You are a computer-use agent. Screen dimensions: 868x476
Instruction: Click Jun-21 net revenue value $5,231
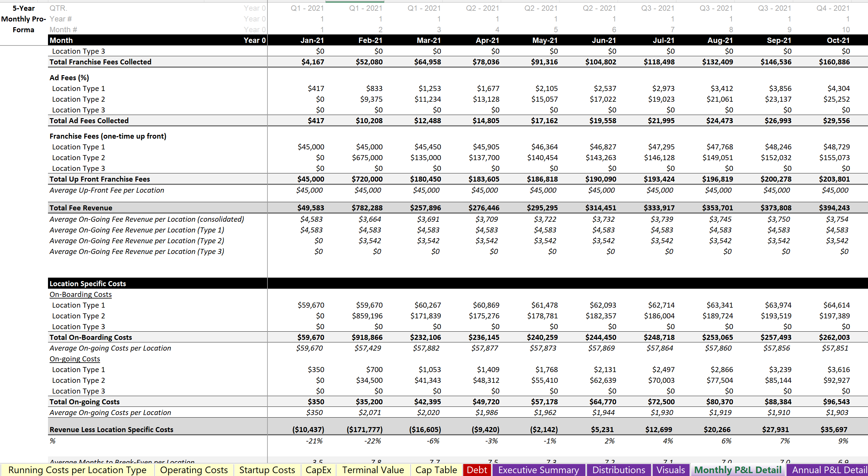click(602, 430)
